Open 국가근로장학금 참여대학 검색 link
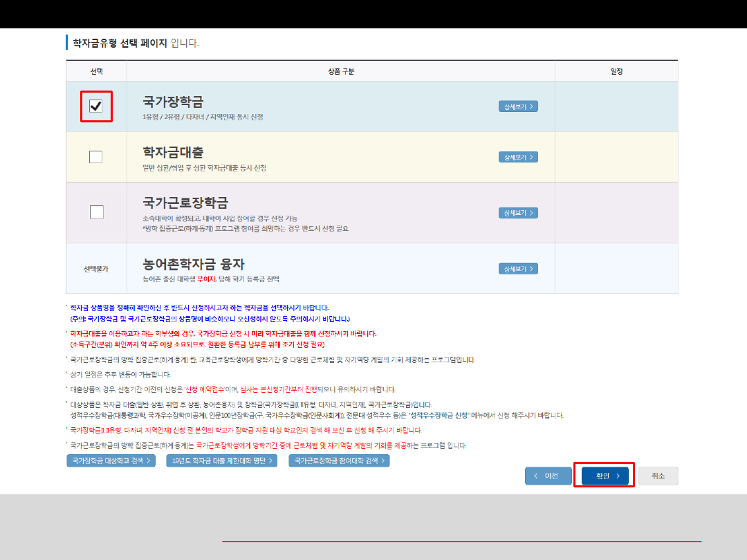The image size is (747, 560). 339,460
